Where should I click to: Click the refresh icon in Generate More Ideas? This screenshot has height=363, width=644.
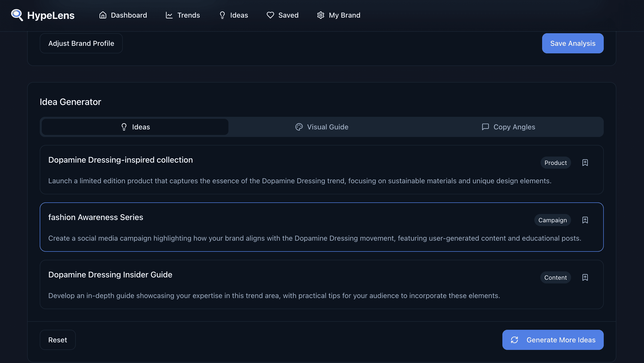click(x=514, y=340)
